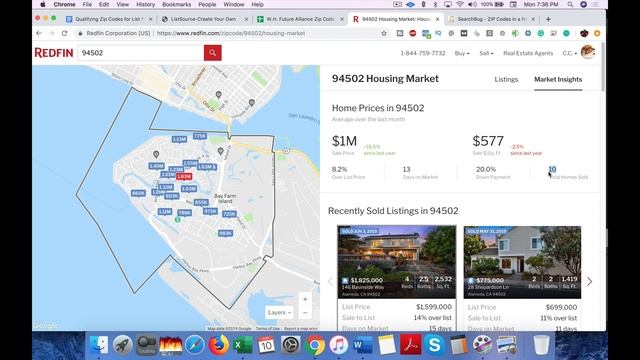The image size is (640, 360).
Task: Bookmark this page with the star icon
Action: pyautogui.click(x=384, y=33)
